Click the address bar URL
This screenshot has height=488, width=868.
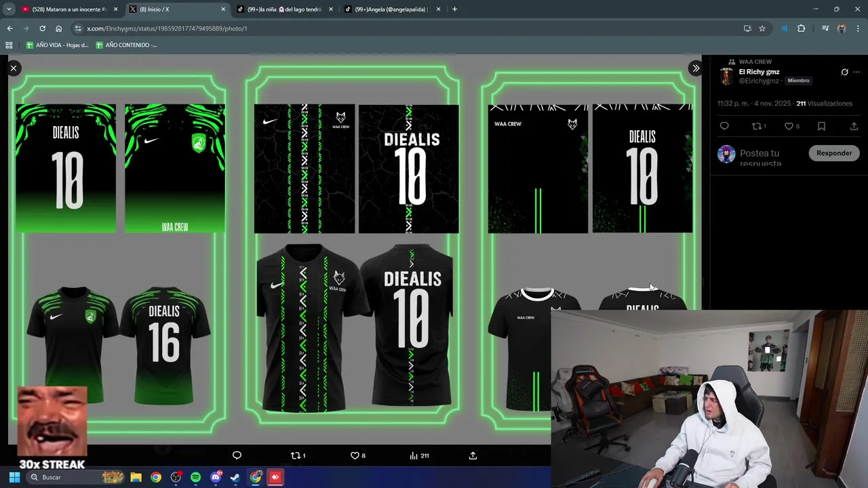tap(167, 28)
